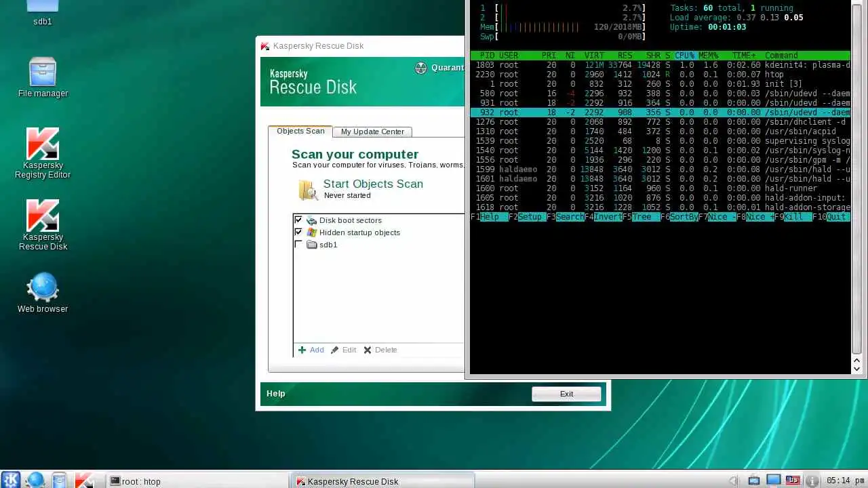Screen dimensions: 868x488
Task: Click Help in Kaspersky bottom bar
Action: pos(276,393)
